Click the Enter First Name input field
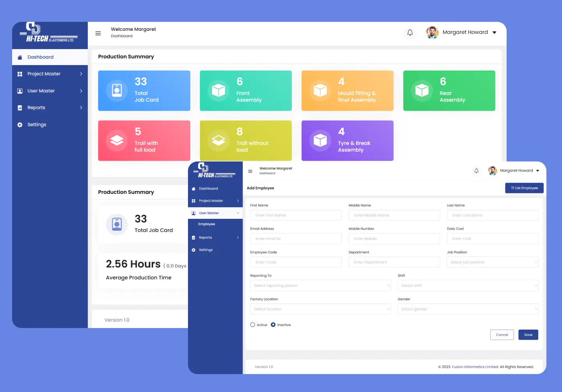The width and height of the screenshot is (562, 392). coord(296,215)
